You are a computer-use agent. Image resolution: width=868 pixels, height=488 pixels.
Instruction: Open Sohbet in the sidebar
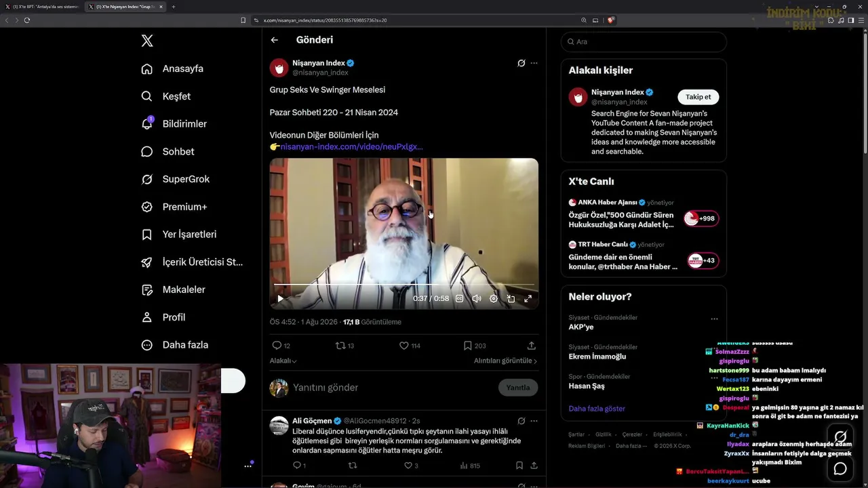coord(167,152)
